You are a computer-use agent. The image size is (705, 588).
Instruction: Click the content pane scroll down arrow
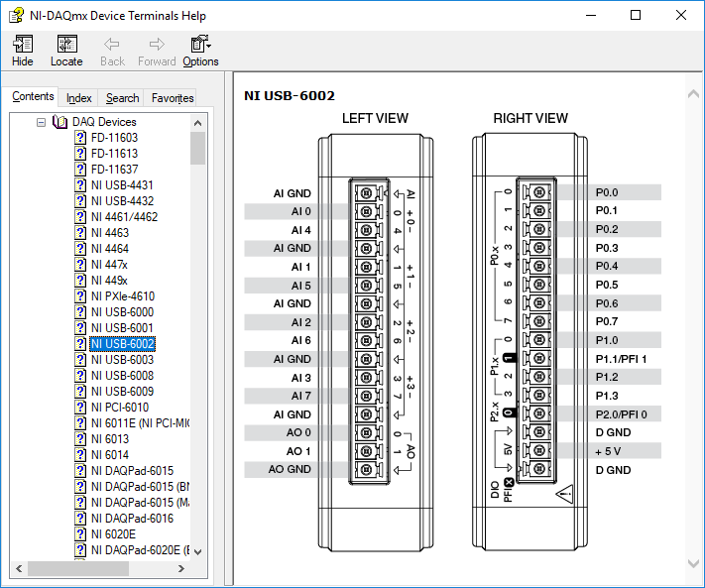pyautogui.click(x=693, y=563)
